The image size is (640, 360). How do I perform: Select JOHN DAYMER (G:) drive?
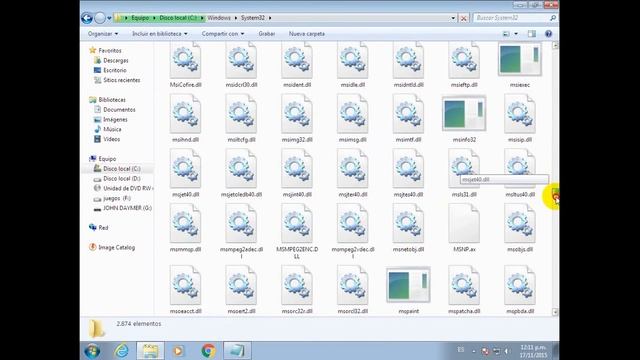click(x=127, y=208)
